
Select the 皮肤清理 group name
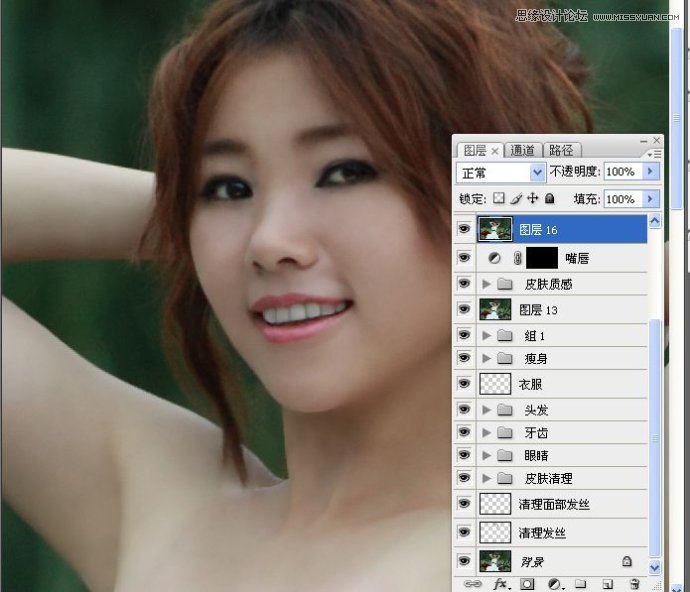[x=548, y=478]
